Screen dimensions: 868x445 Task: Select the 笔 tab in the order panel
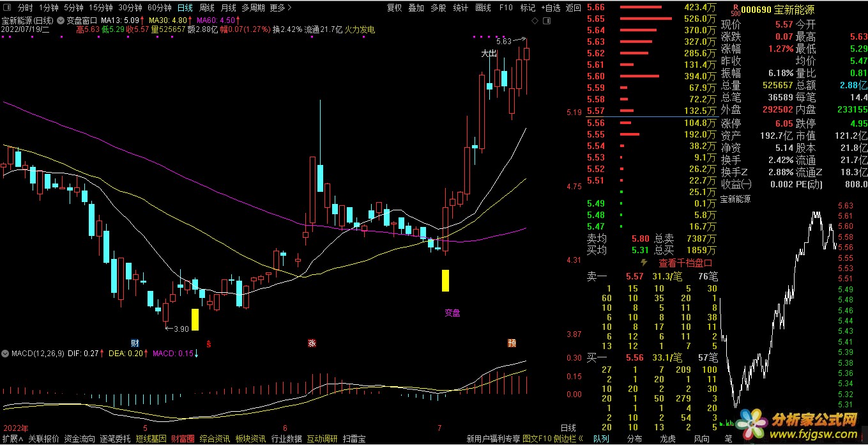729,439
